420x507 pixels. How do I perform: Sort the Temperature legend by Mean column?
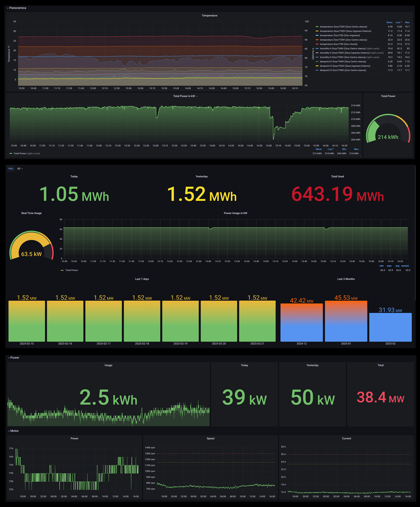pyautogui.click(x=389, y=22)
